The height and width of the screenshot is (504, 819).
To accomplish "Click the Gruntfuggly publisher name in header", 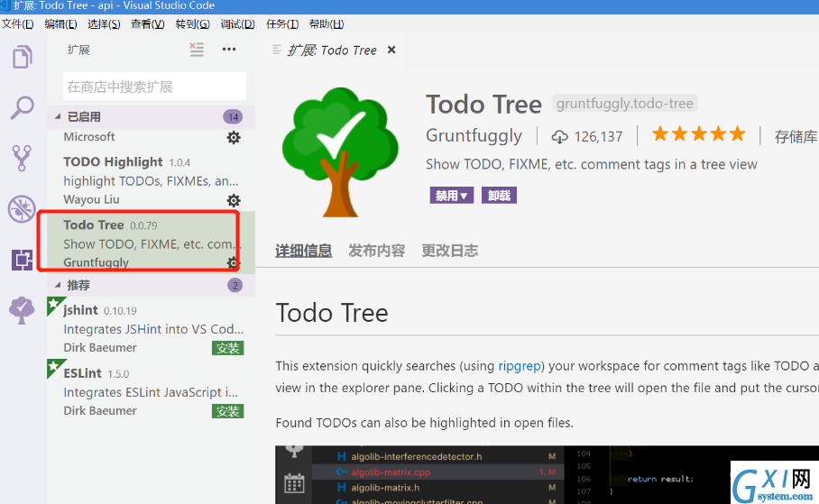I will click(x=474, y=135).
